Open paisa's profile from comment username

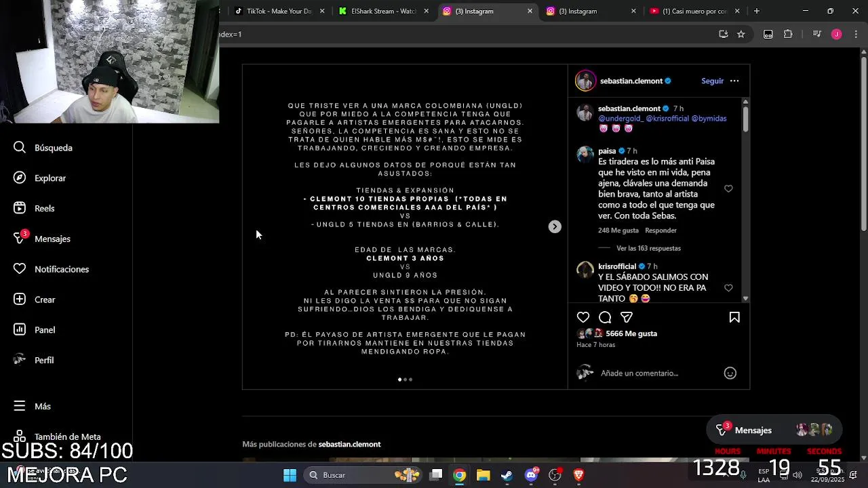[x=607, y=151]
